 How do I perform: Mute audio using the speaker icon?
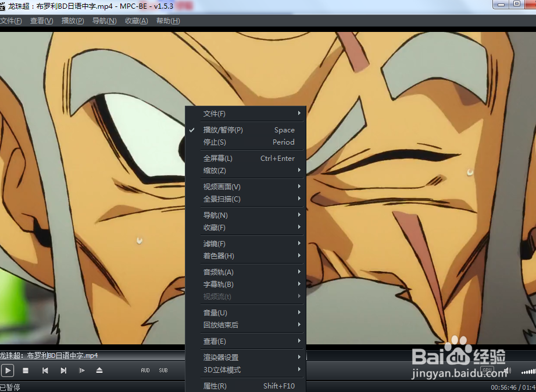(x=508, y=371)
